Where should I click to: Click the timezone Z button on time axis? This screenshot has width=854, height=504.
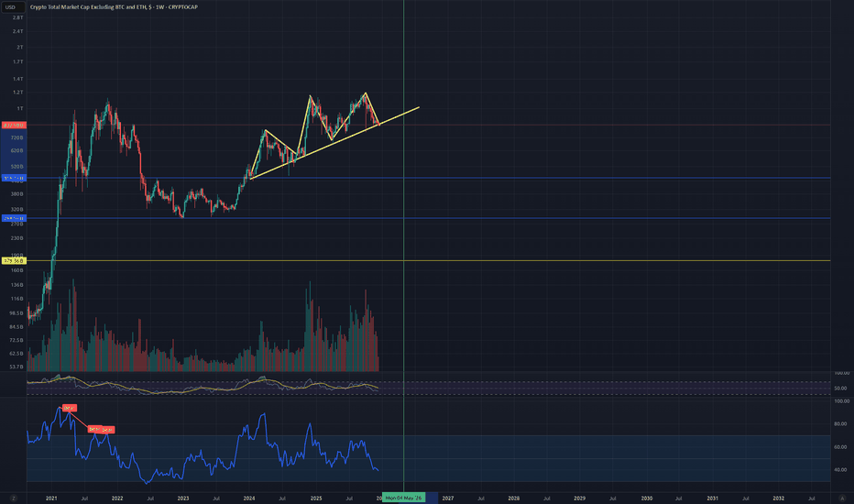point(14,498)
